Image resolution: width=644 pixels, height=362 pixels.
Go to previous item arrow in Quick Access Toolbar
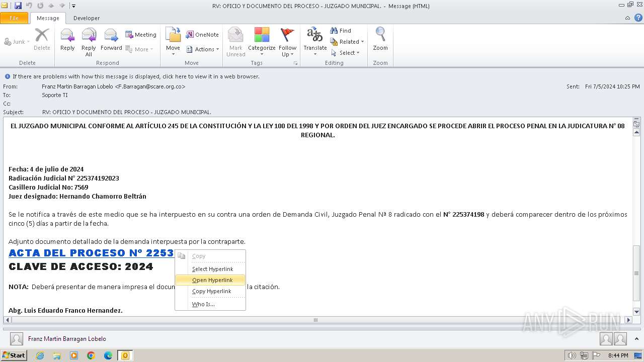tap(51, 6)
